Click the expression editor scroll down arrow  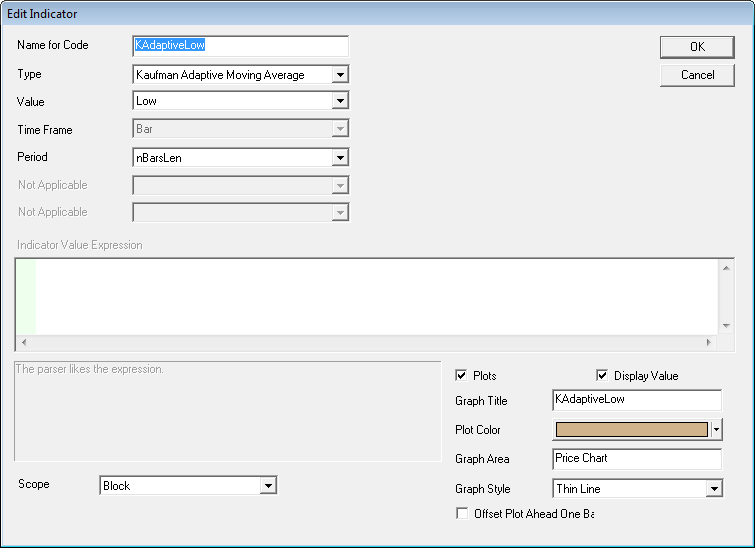pyautogui.click(x=726, y=325)
